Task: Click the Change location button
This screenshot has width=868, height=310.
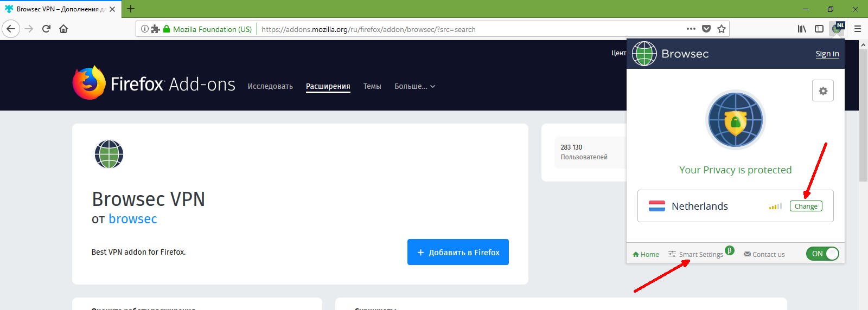Action: tap(806, 206)
